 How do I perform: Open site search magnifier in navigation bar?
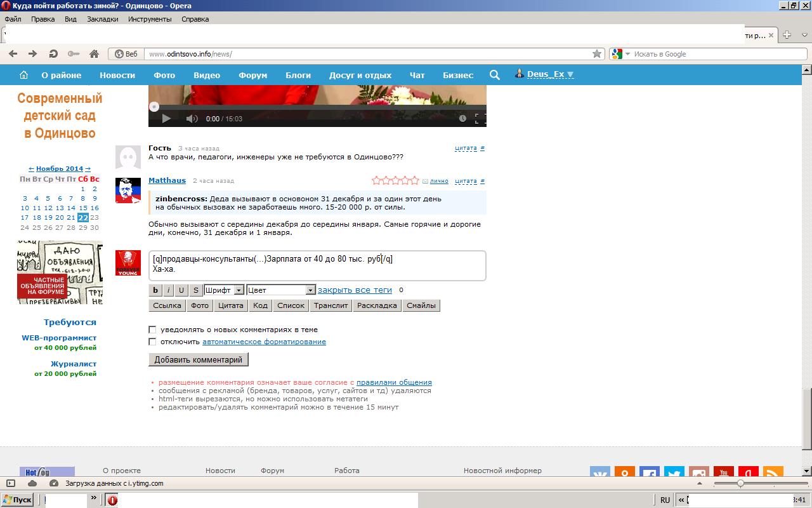coord(495,75)
